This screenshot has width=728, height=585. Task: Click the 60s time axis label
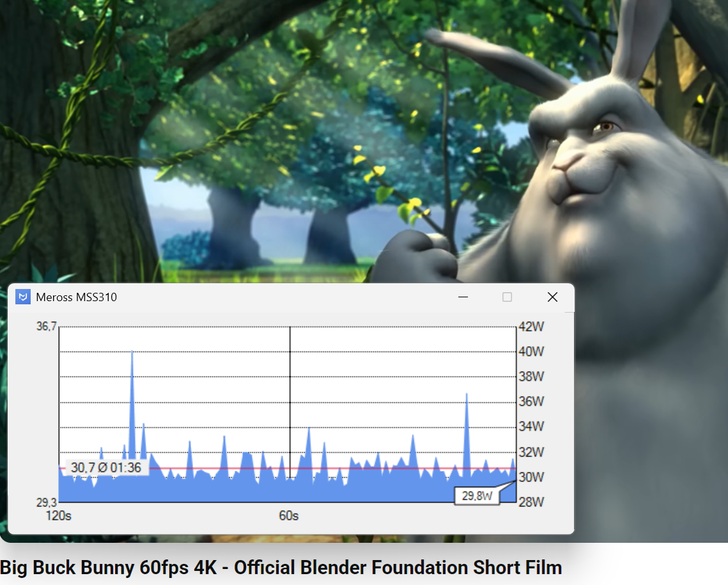tap(288, 516)
